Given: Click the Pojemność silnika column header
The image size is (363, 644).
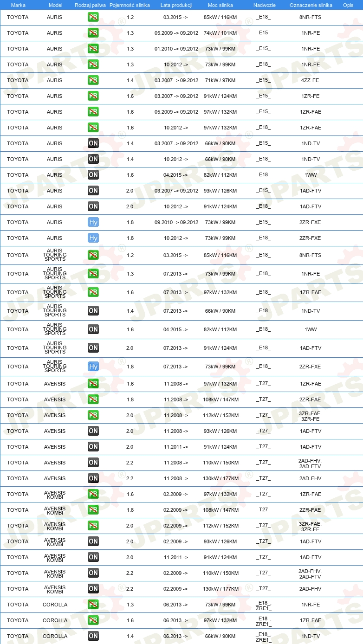Looking at the screenshot, I should 130,5.
